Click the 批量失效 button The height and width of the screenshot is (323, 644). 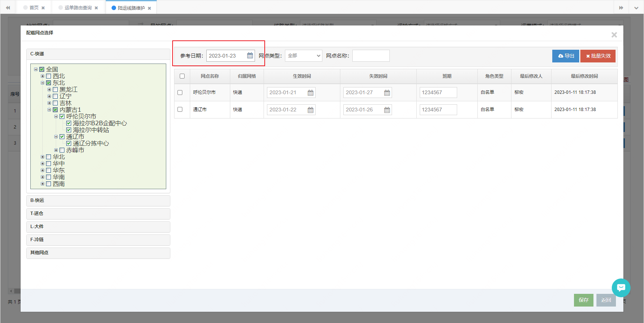click(x=598, y=56)
